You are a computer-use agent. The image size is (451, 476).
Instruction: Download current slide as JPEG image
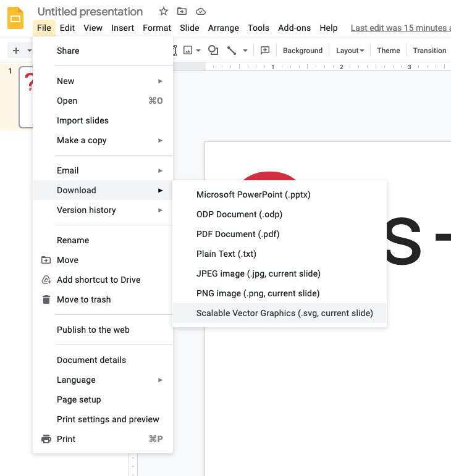[279, 273]
